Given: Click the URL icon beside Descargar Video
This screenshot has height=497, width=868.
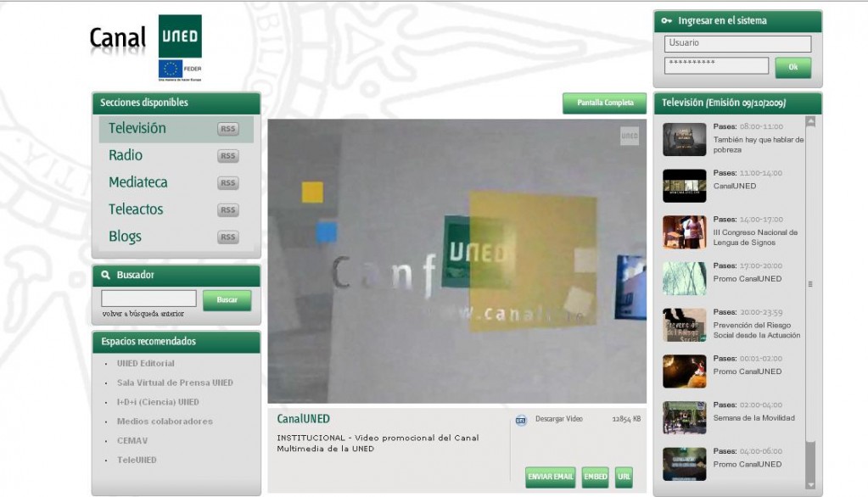Looking at the screenshot, I should [521, 420].
